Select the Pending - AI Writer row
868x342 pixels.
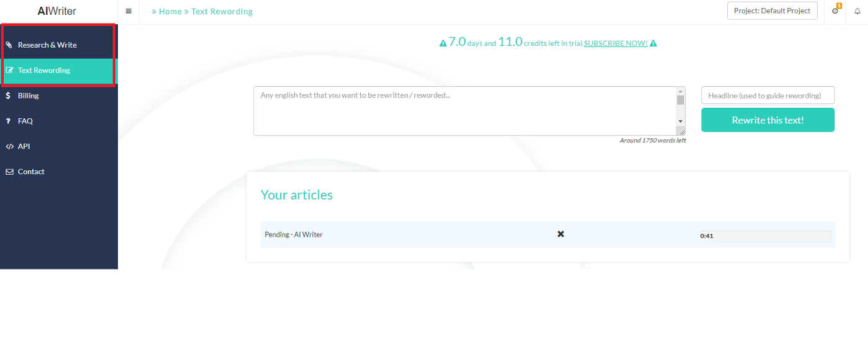tap(547, 234)
